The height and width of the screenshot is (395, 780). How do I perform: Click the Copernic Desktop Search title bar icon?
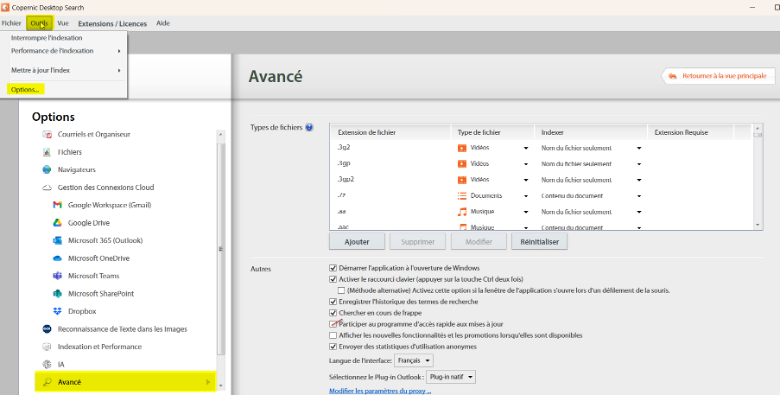click(5, 7)
